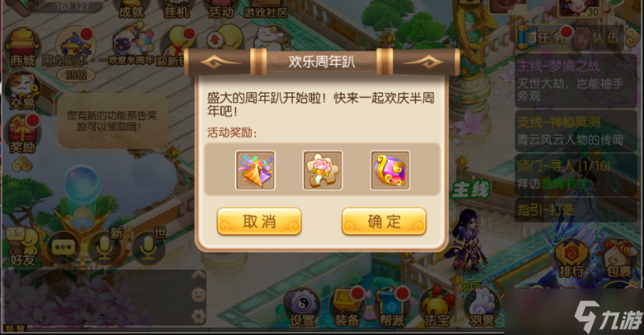644x335 pixels.
Task: Switch to the 任务 quest tab
Action: click(544, 38)
